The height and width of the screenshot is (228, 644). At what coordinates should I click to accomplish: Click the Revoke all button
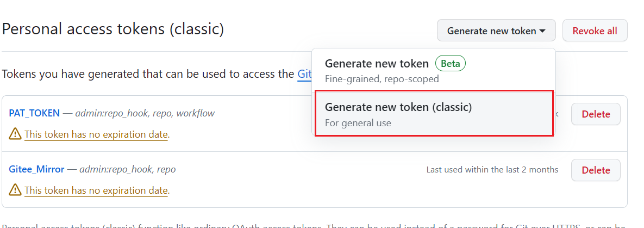(x=595, y=30)
